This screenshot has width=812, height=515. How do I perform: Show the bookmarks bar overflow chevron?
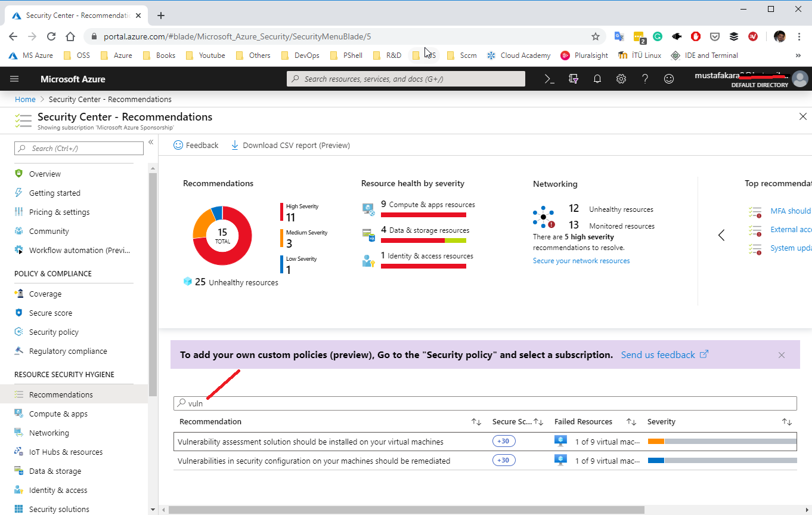pyautogui.click(x=798, y=55)
